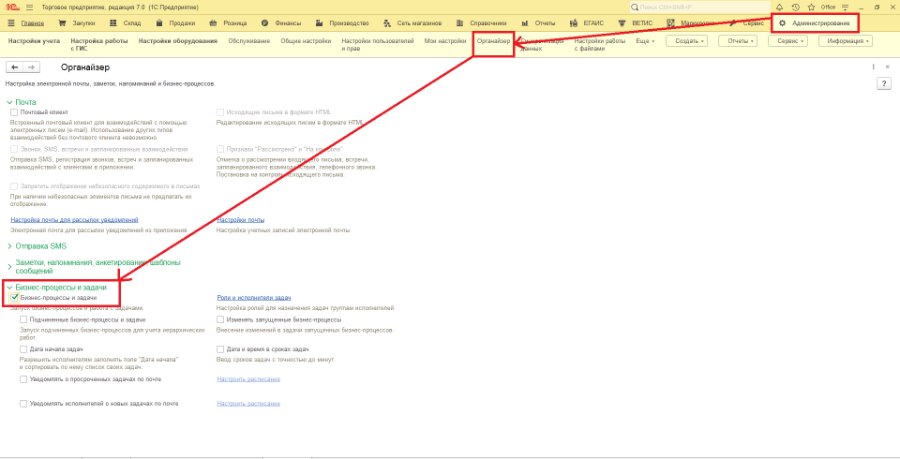
Task: Open the Еще dropdown in navigation bar
Action: tap(645, 41)
